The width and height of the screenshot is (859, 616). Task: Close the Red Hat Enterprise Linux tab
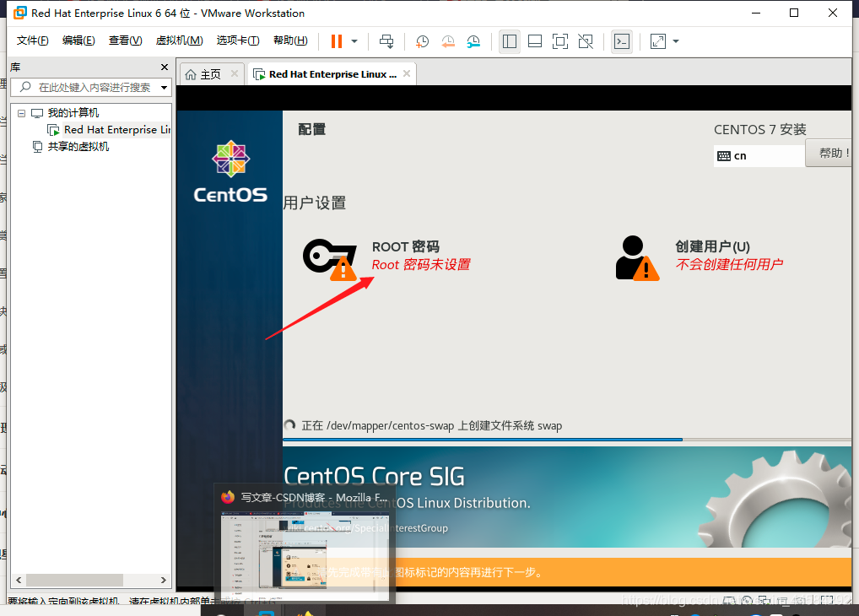[x=407, y=73]
